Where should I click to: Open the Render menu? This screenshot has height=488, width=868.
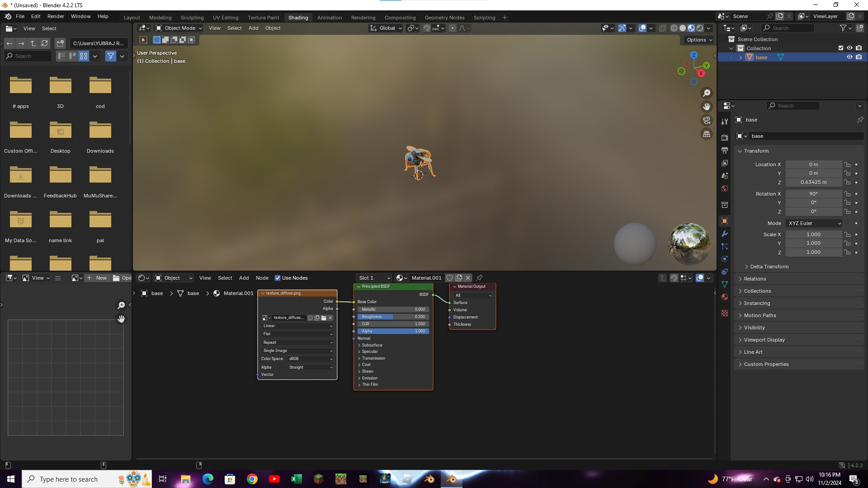56,16
